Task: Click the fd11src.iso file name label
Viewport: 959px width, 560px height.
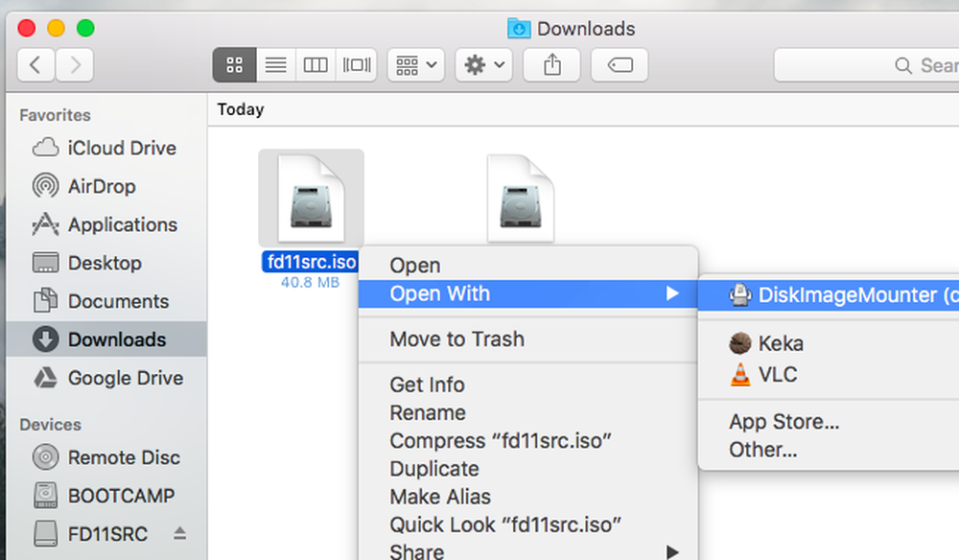Action: coord(312,262)
